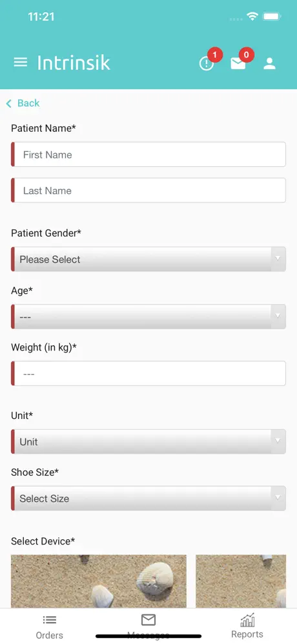Expand the Shoe Size dropdown arrow

click(278, 499)
